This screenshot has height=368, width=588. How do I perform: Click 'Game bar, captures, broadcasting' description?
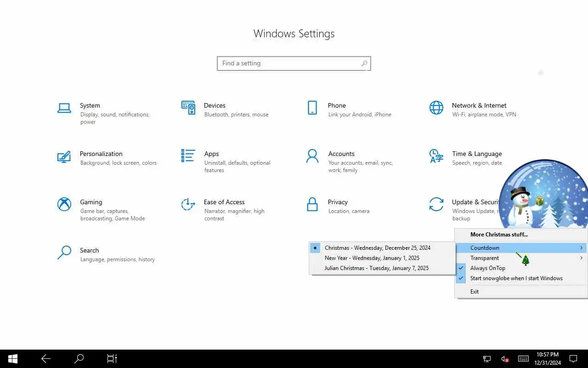(113, 215)
